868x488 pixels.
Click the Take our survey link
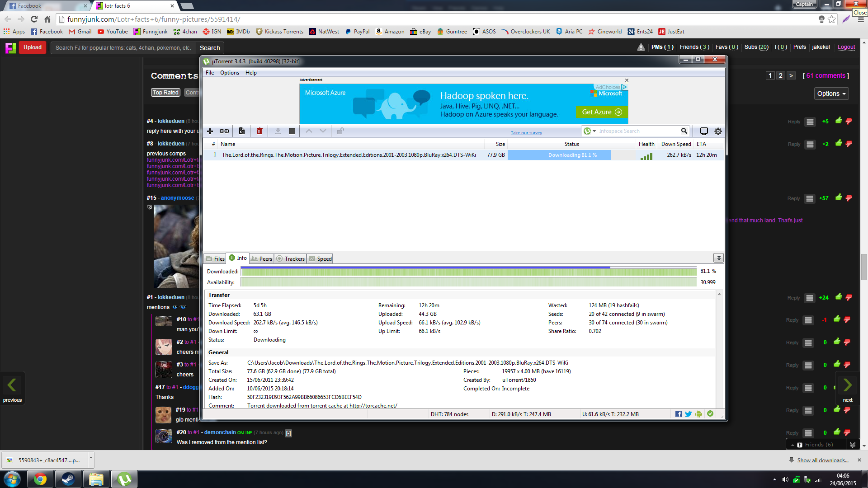pos(526,133)
